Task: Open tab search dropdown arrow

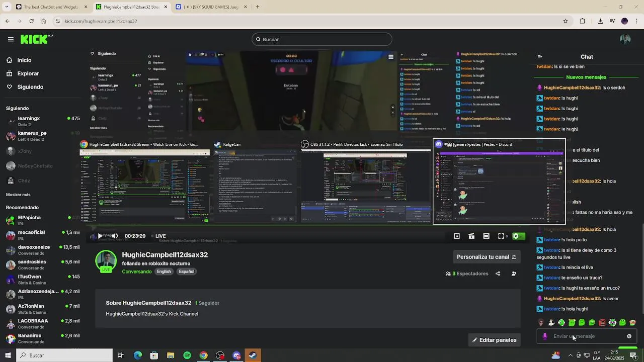Action: (7, 7)
